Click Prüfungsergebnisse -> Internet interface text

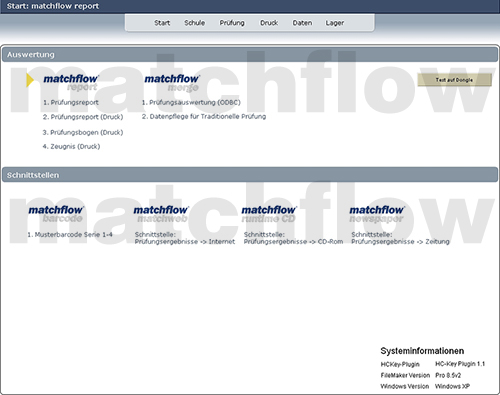(x=185, y=242)
